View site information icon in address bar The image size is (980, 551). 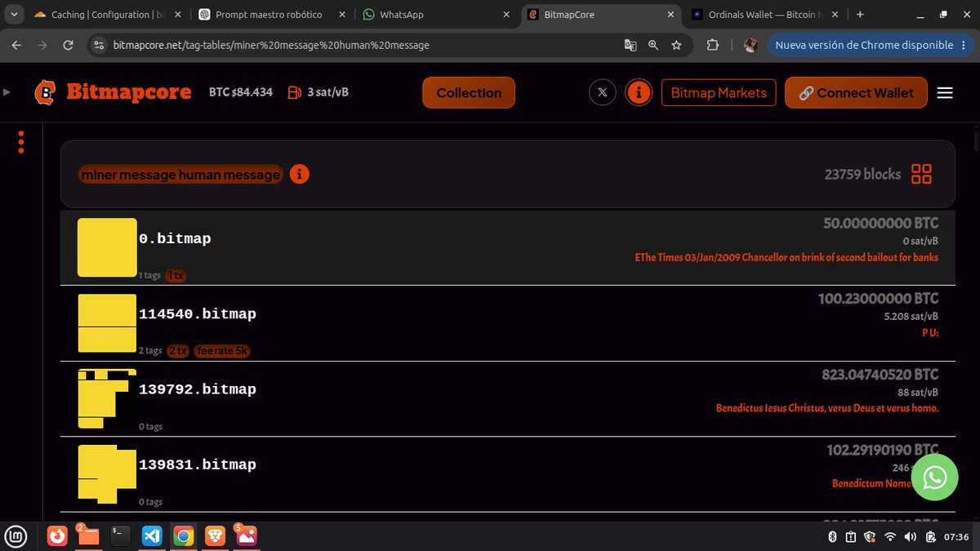point(99,46)
